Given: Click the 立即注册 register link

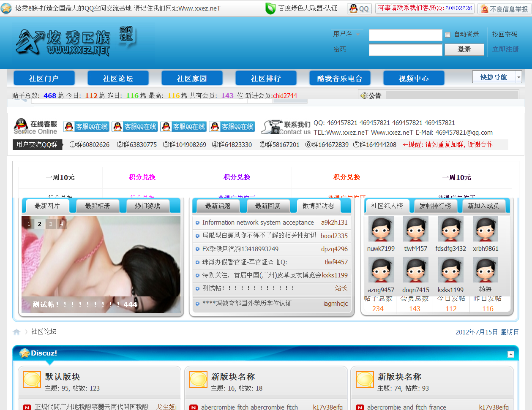Looking at the screenshot, I should 505,49.
